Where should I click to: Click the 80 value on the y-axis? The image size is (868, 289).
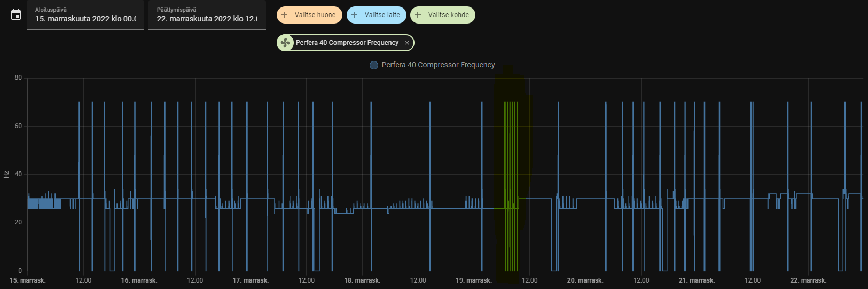[18, 78]
